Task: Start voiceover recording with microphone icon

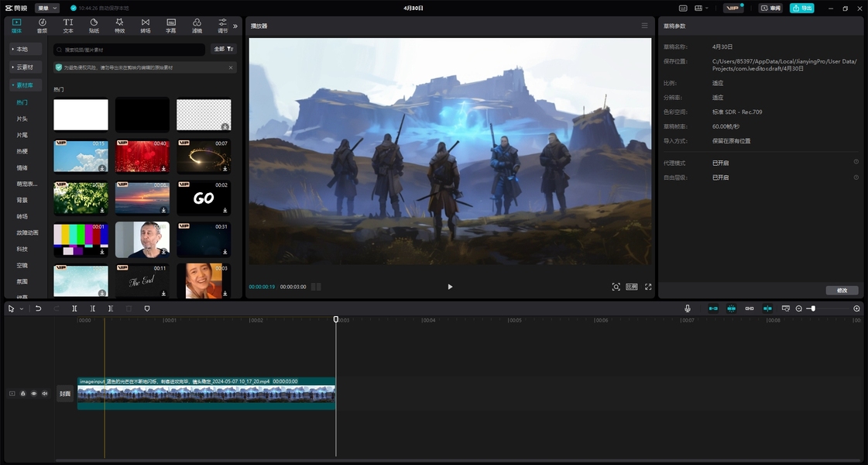Action: point(688,308)
